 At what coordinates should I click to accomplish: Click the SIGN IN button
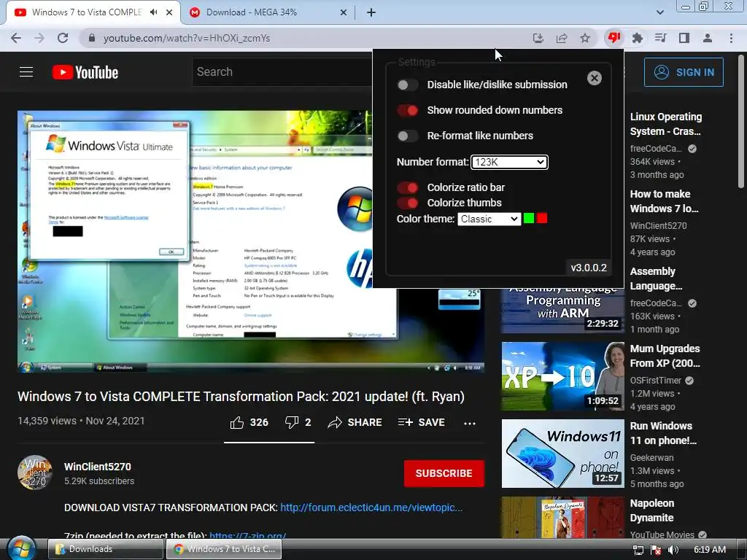click(x=684, y=72)
